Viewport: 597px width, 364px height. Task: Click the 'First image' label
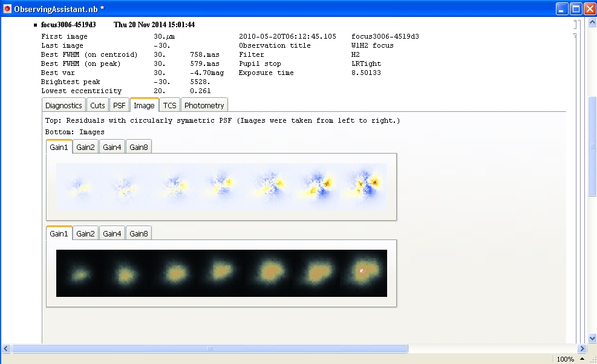coord(64,36)
